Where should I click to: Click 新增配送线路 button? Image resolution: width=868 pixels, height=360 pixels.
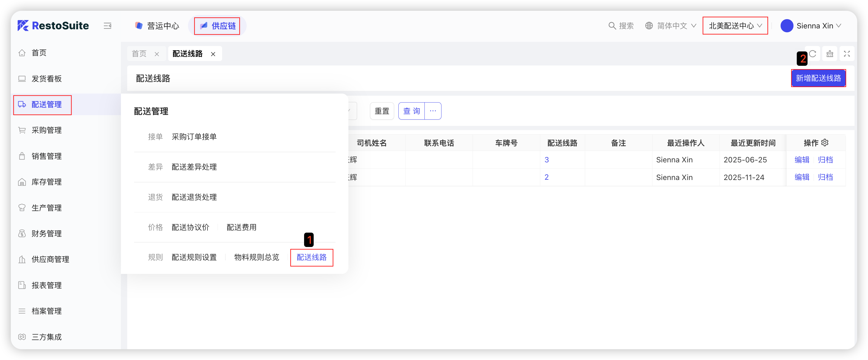pos(818,78)
